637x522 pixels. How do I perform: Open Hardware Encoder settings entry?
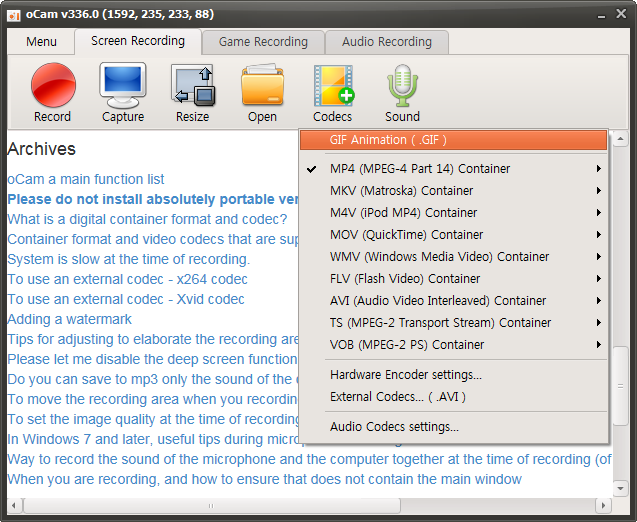[x=405, y=375]
